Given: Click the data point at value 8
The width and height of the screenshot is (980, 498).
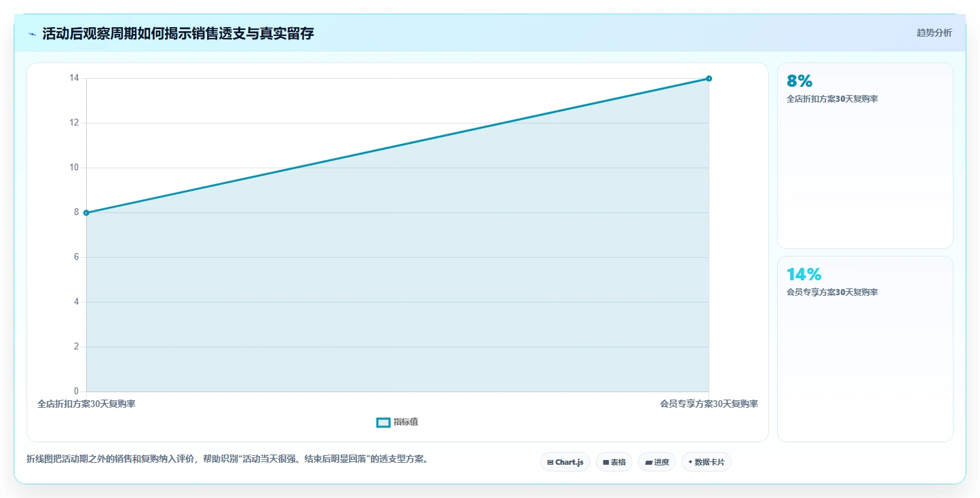Looking at the screenshot, I should click(86, 213).
